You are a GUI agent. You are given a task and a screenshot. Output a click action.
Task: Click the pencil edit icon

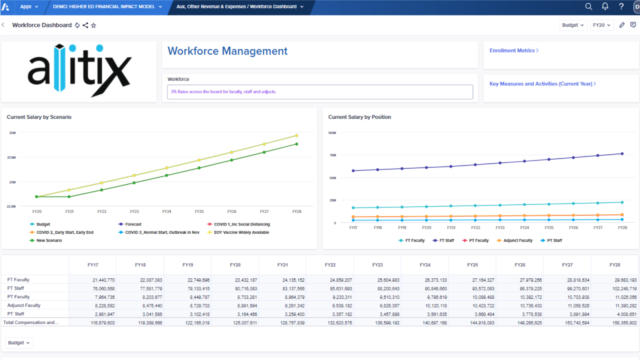pyautogui.click(x=622, y=25)
